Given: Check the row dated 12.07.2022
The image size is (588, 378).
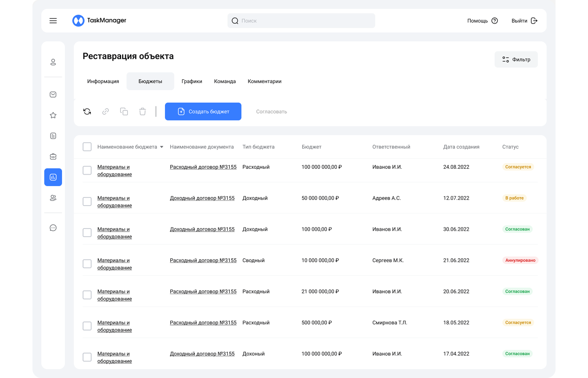Looking at the screenshot, I should [x=87, y=202].
